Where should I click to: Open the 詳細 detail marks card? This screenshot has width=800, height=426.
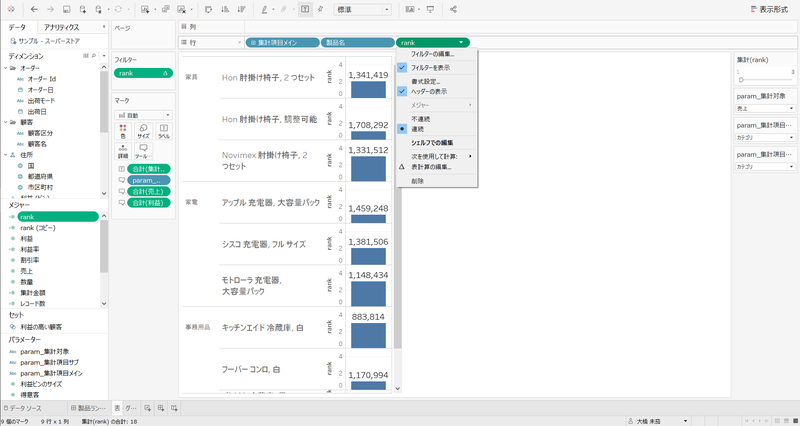(x=122, y=152)
